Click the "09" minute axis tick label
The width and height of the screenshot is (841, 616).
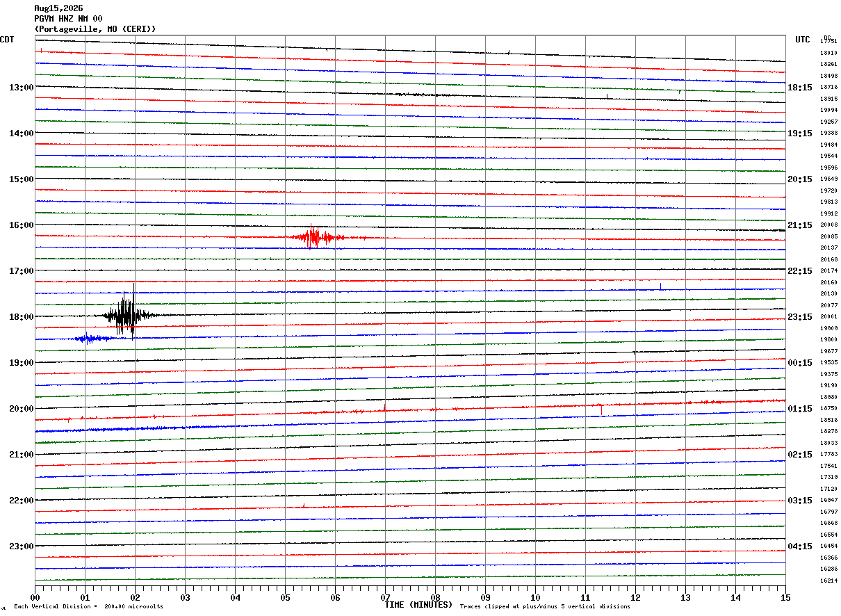pos(485,598)
